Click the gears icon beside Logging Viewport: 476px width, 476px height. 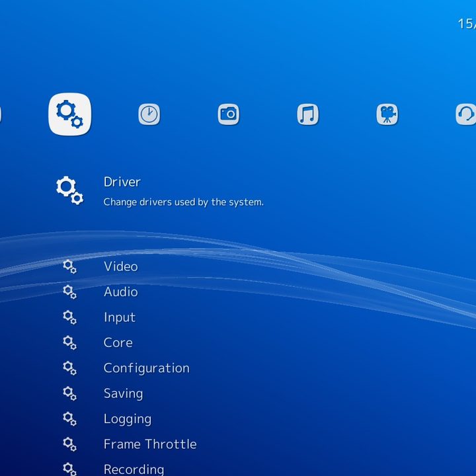coord(70,419)
